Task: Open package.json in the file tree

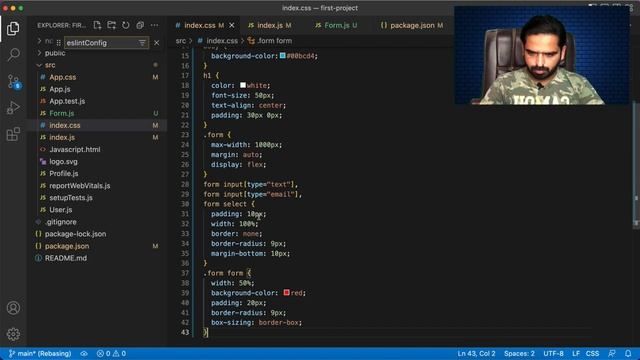Action: coord(67,246)
